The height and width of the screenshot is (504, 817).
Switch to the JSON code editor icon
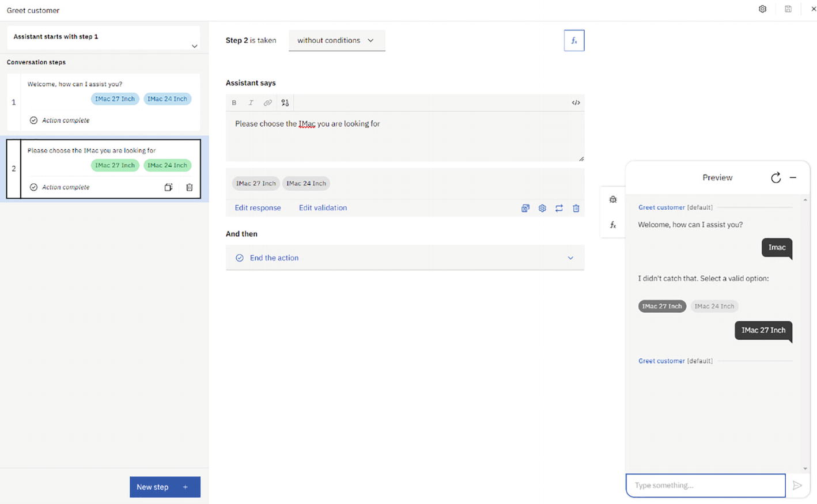576,103
